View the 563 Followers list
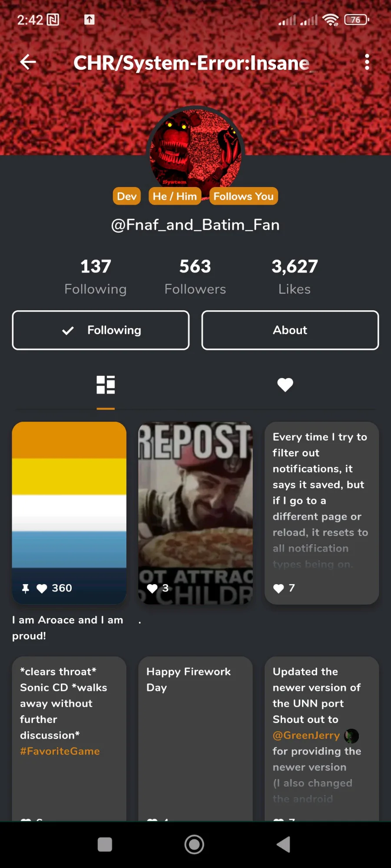The width and height of the screenshot is (391, 868). click(x=195, y=276)
